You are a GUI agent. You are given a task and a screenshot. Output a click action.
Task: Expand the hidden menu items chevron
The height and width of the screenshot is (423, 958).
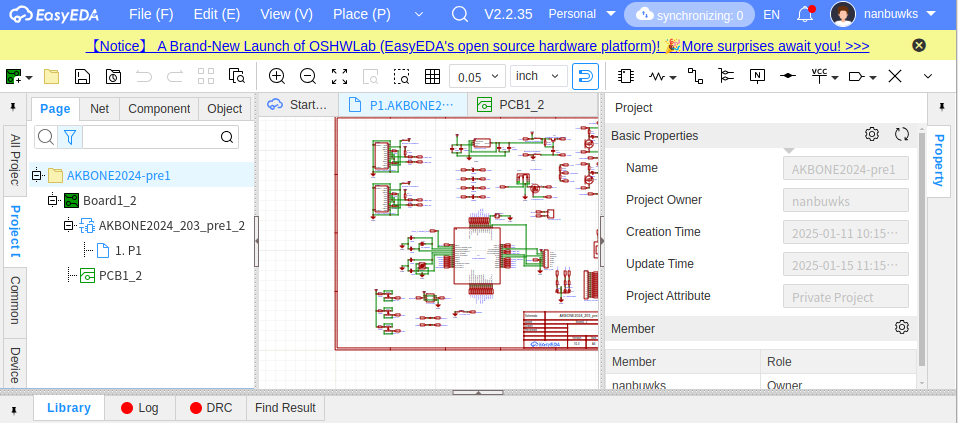(419, 14)
